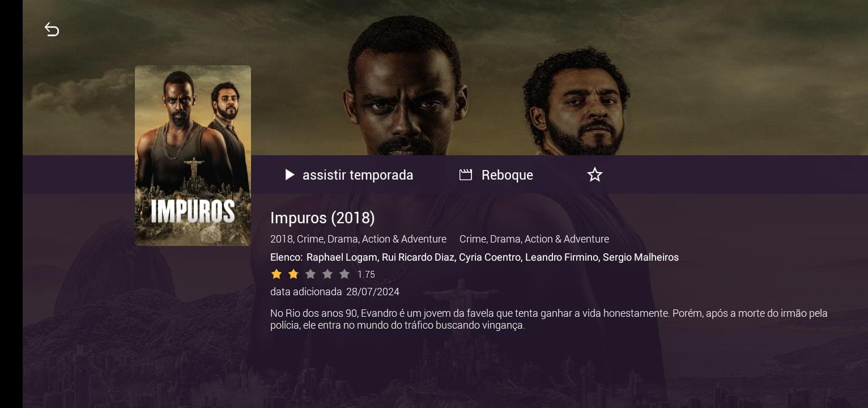
Task: Select the second gold rating star
Action: (x=293, y=274)
